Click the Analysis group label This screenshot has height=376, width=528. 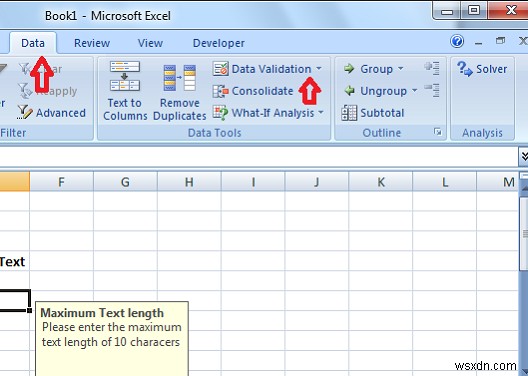click(482, 133)
